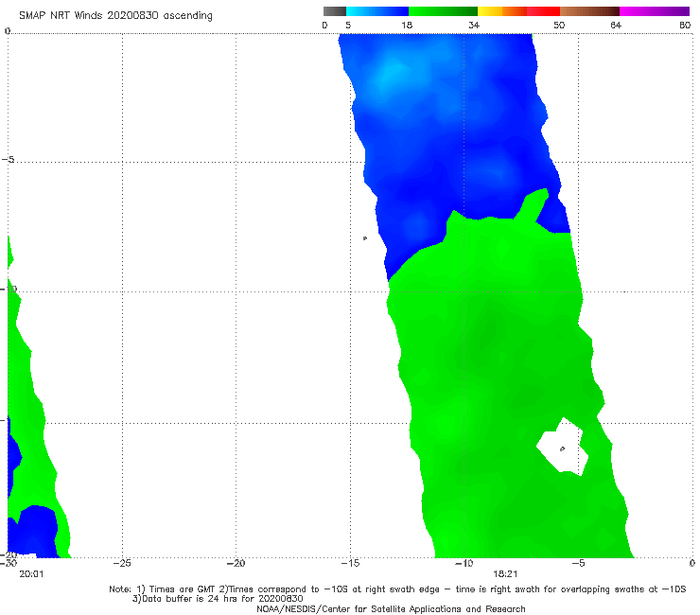This screenshot has width=700, height=615.
Task: Click the small island marker left of the blue swath
Action: point(365,238)
